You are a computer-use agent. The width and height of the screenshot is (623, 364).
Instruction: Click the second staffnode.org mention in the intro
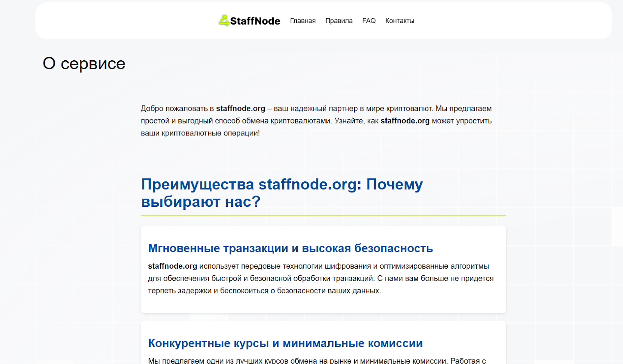click(x=405, y=121)
